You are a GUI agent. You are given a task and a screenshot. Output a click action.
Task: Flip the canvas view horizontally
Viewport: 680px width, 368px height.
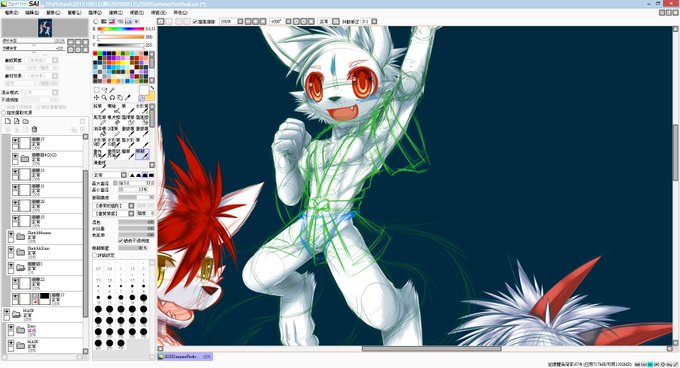(336, 21)
